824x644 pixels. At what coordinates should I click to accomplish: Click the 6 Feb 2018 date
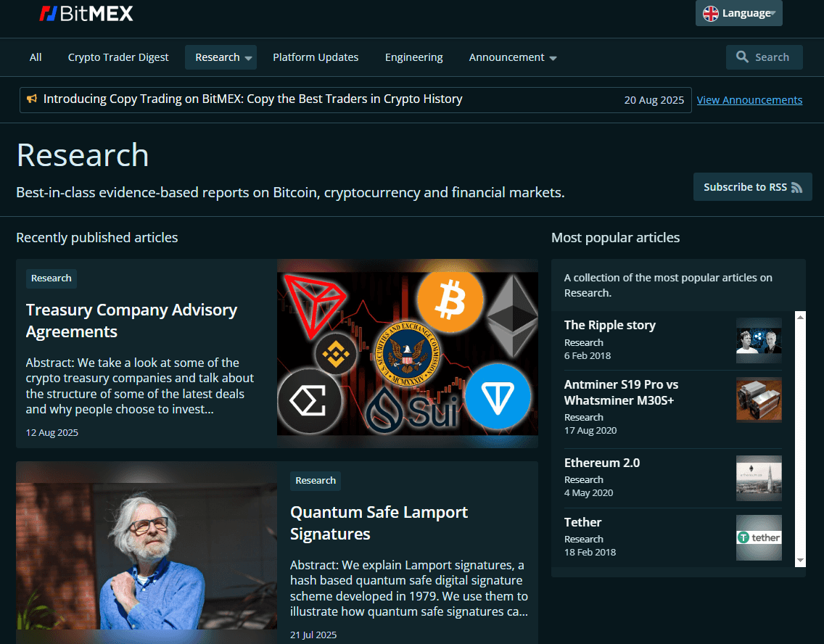588,355
